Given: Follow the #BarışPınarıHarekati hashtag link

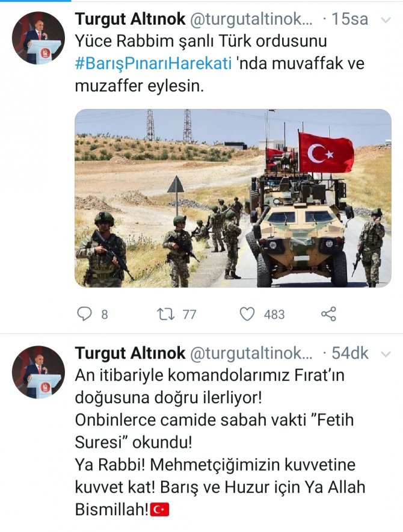Looking at the screenshot, I should coord(153,63).
